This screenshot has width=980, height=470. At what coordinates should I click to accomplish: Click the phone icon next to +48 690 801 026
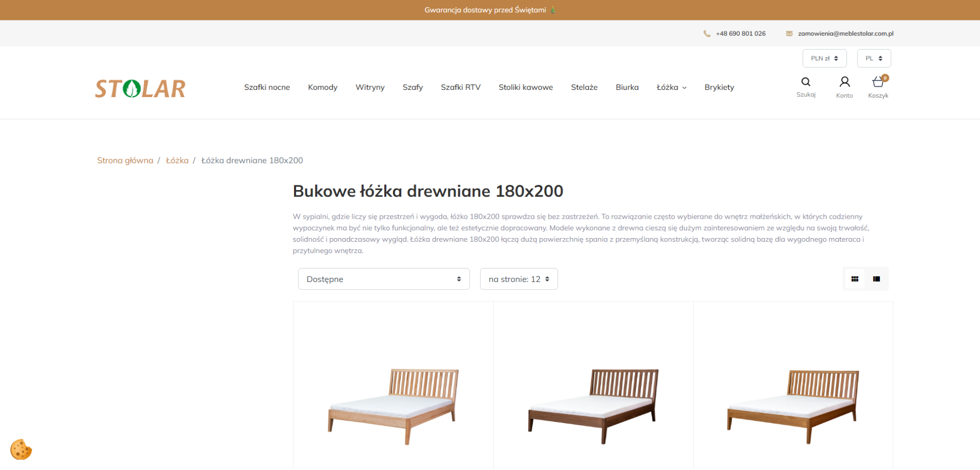[x=707, y=33]
